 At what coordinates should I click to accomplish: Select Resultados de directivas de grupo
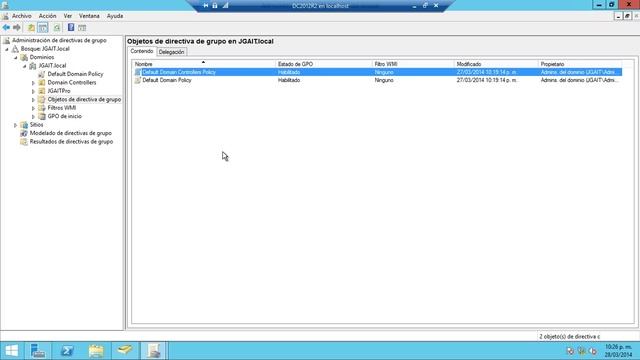71,142
